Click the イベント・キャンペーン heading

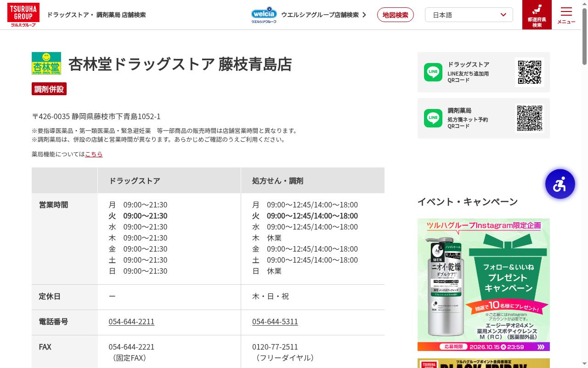point(468,201)
